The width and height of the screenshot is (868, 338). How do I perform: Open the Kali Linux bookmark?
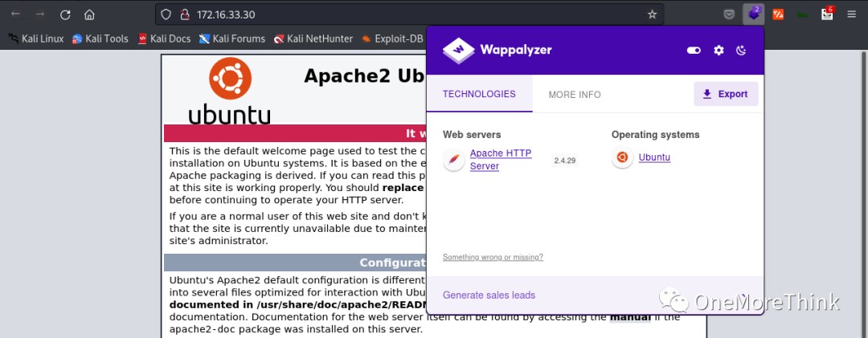tap(36, 39)
